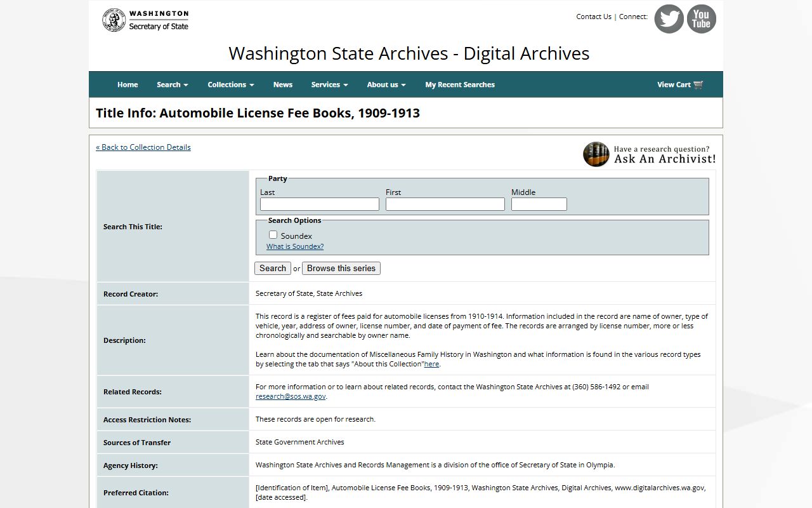Expand the About us dropdown menu

click(386, 84)
